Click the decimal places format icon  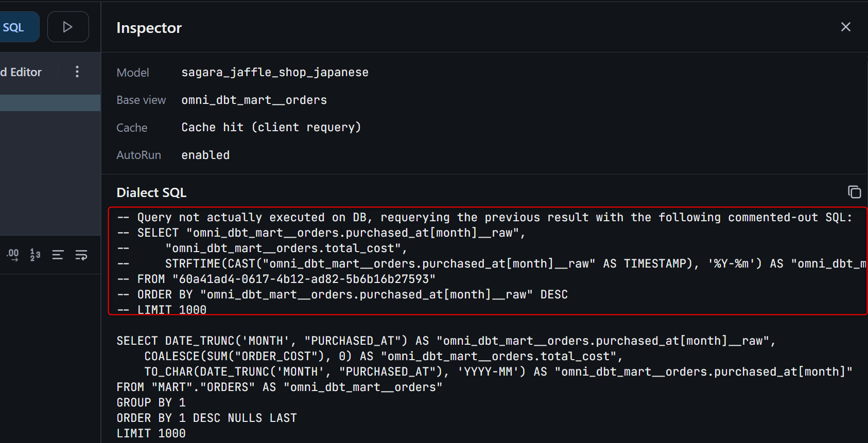click(x=13, y=255)
